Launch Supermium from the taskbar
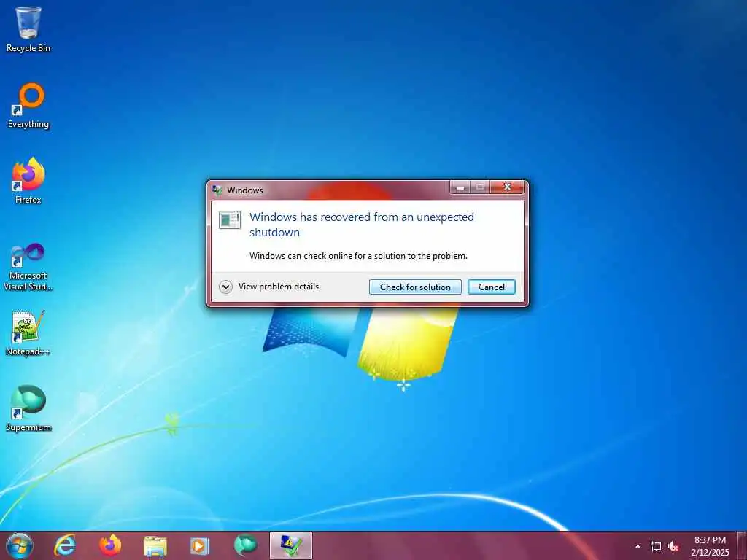The image size is (747, 560). [x=245, y=545]
